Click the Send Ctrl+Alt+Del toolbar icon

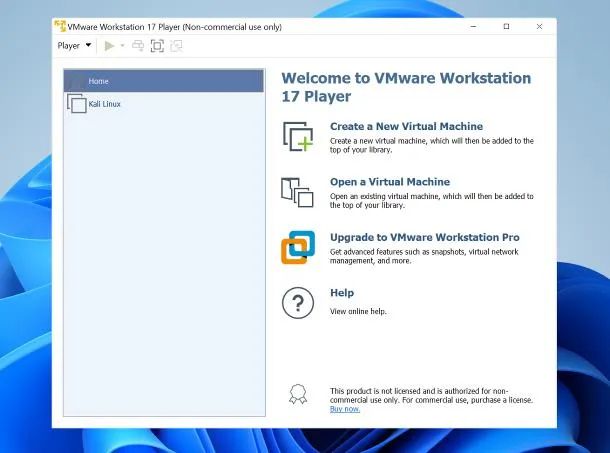pyautogui.click(x=138, y=46)
